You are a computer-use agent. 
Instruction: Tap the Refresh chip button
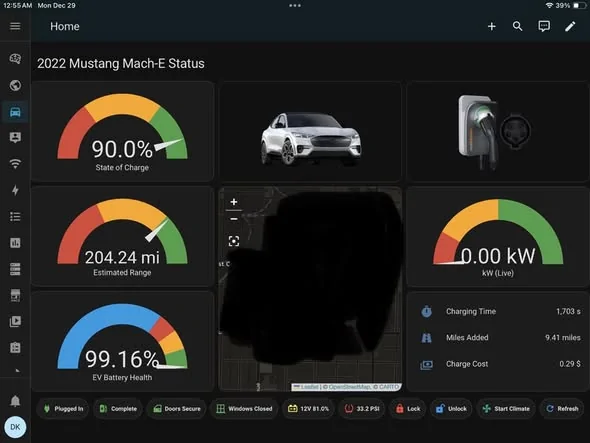coord(562,409)
